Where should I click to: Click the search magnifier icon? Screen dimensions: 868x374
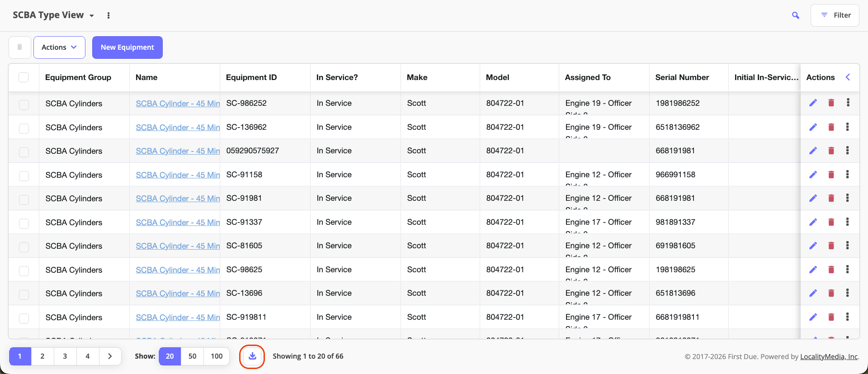pyautogui.click(x=796, y=15)
